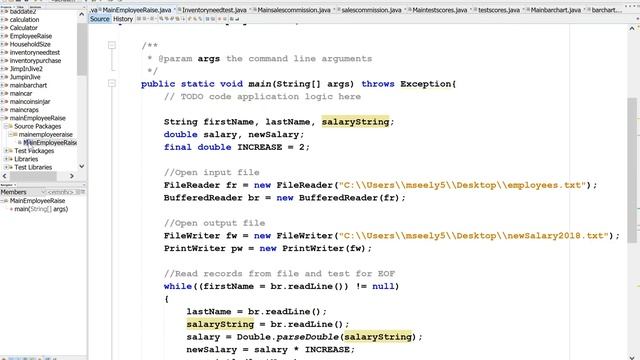Click Shift Line Left toolbar icon
Viewport: 640px width, 360px height.
[207, 19]
